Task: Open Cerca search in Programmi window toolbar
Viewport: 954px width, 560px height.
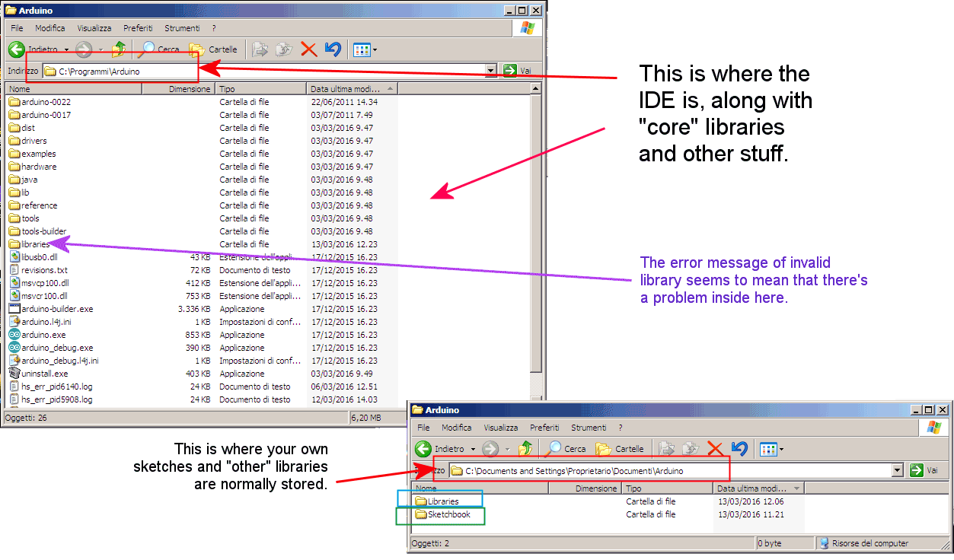Action: coord(159,49)
